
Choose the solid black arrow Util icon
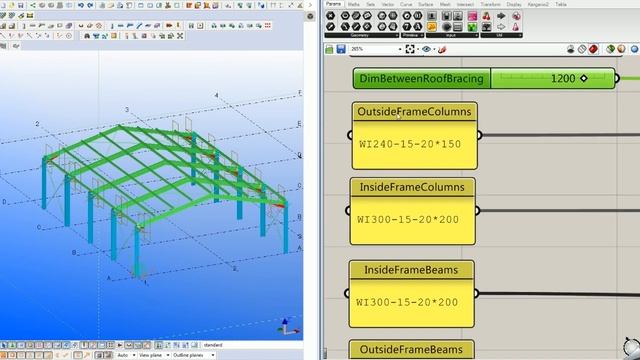(x=501, y=16)
